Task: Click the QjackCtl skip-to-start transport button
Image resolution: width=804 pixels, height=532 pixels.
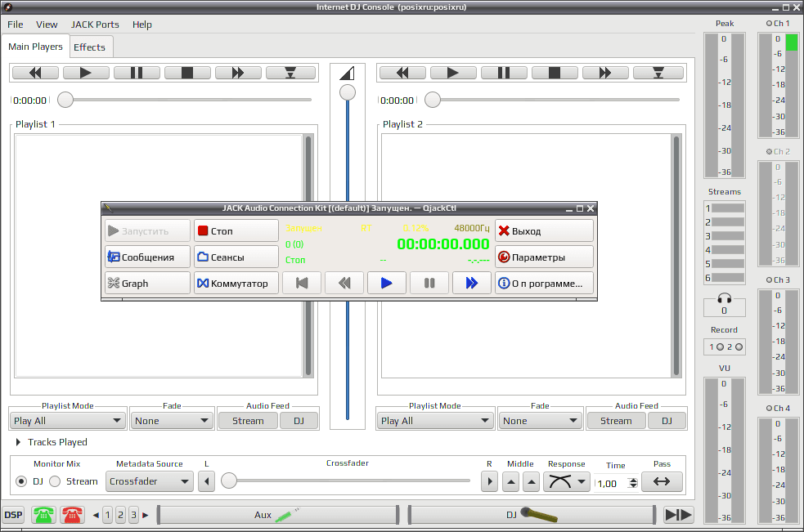Action: pos(302,283)
